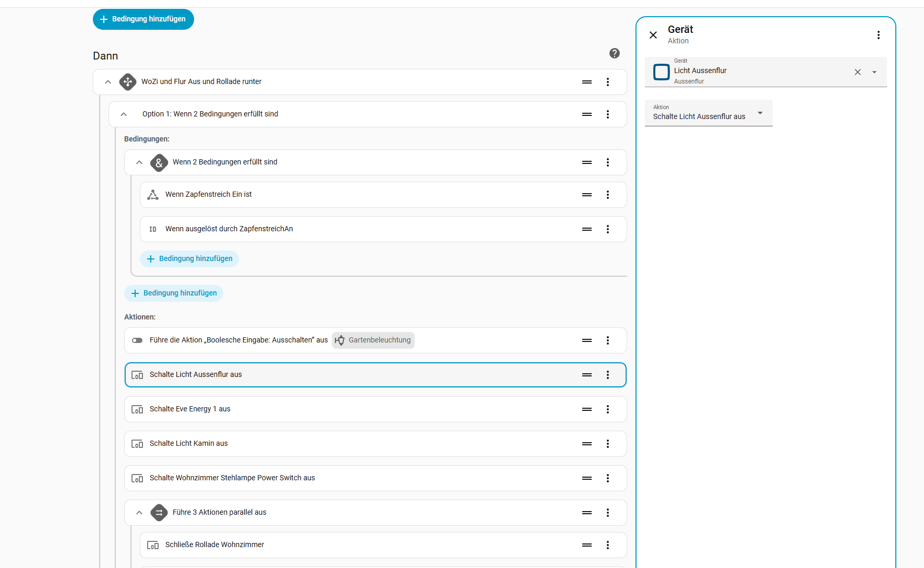Open the Gerät panel three-dot menu

(879, 35)
